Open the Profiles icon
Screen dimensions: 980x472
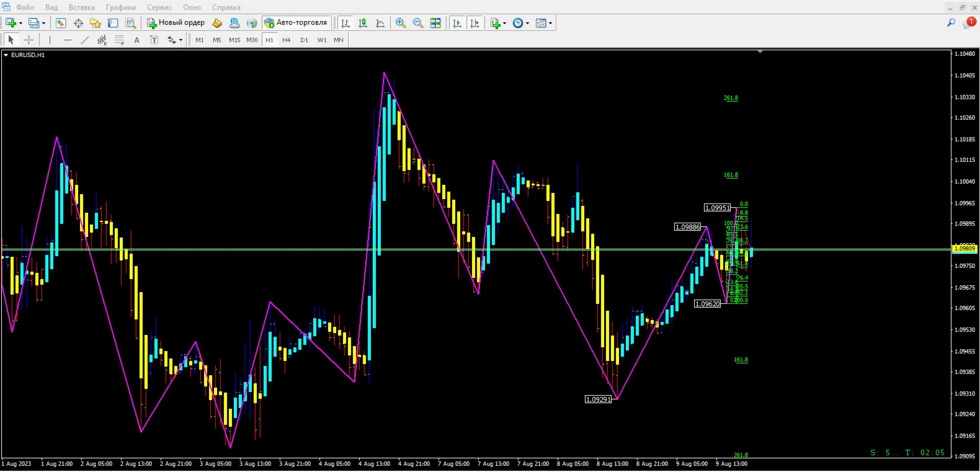coord(34,23)
